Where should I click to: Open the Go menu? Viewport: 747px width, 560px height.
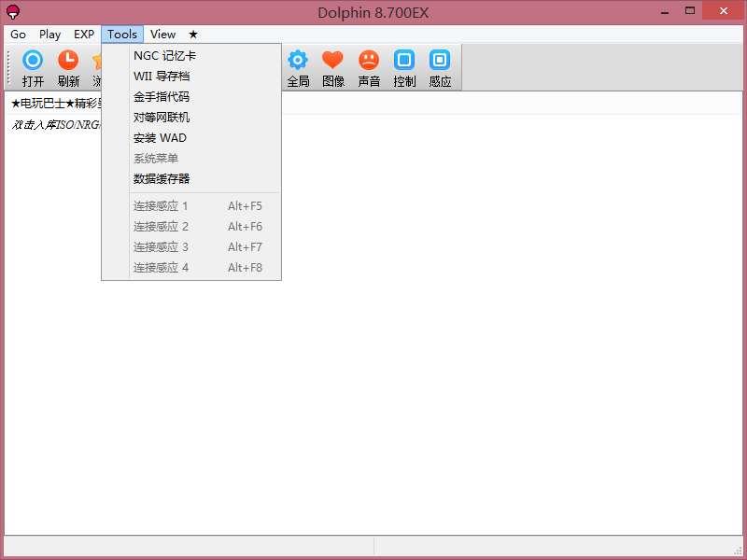click(x=18, y=35)
